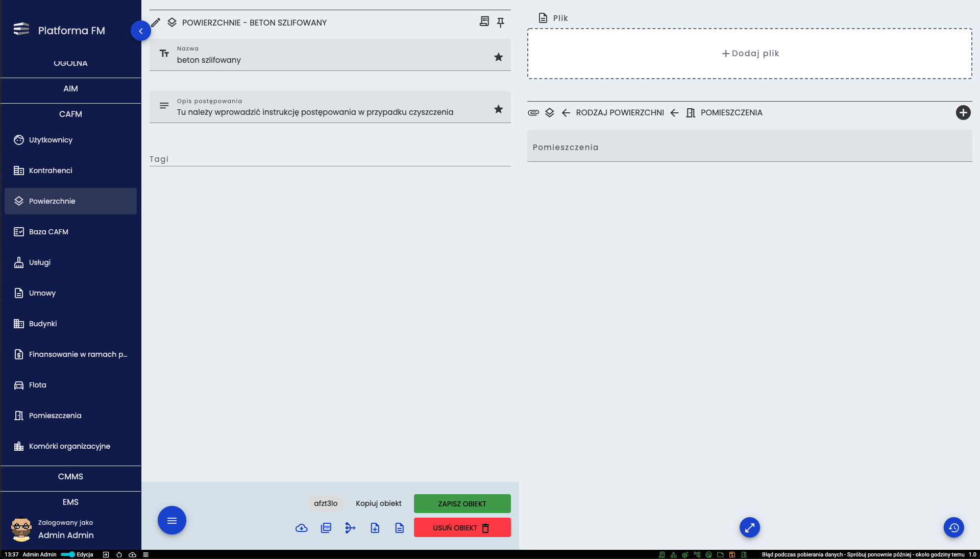Click into the Tagi input field
980x559 pixels.
coord(330,159)
